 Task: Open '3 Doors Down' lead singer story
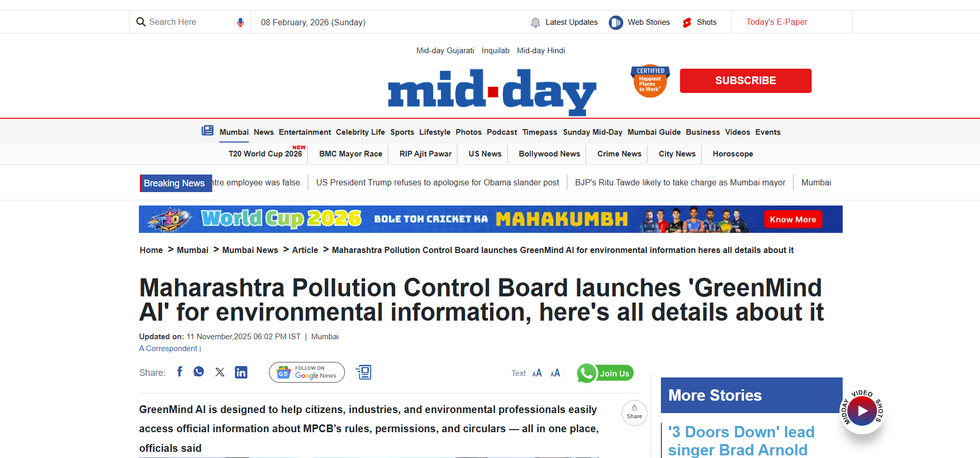741,440
